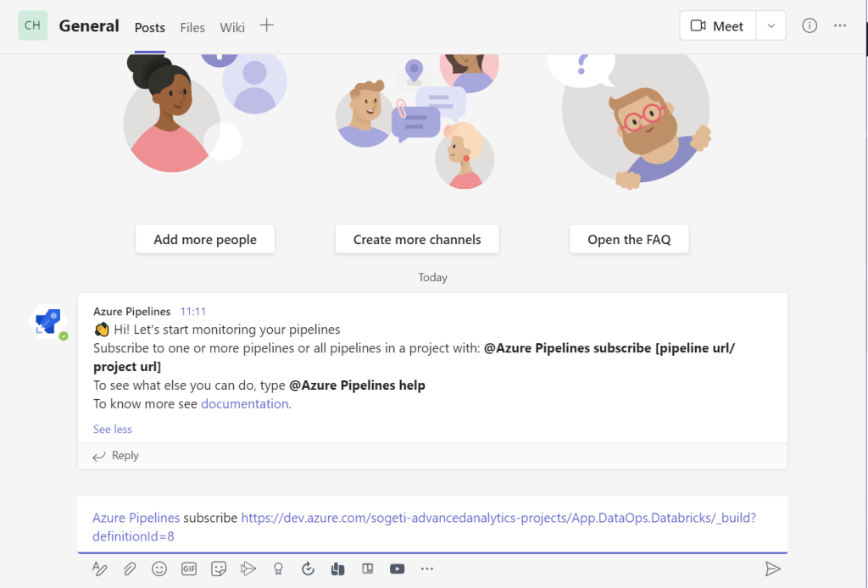Open the Emoji picker
868x588 pixels.
[x=159, y=569]
